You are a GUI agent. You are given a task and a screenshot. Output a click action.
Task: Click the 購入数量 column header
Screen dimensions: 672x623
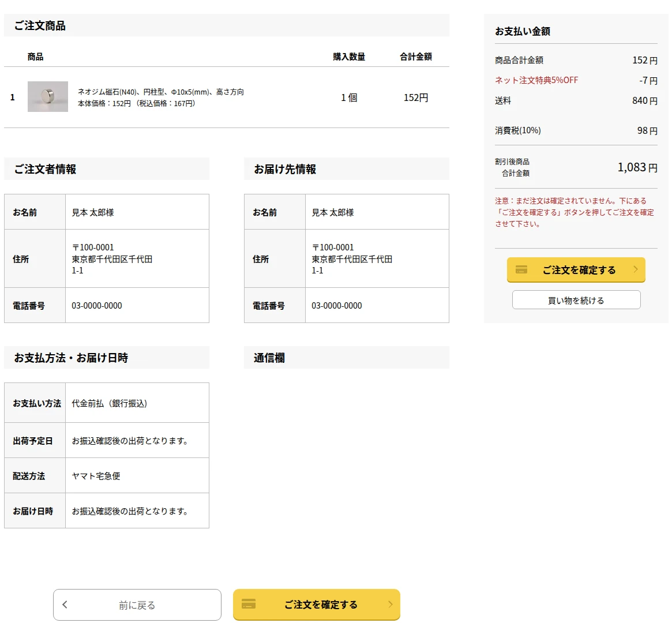pos(349,57)
